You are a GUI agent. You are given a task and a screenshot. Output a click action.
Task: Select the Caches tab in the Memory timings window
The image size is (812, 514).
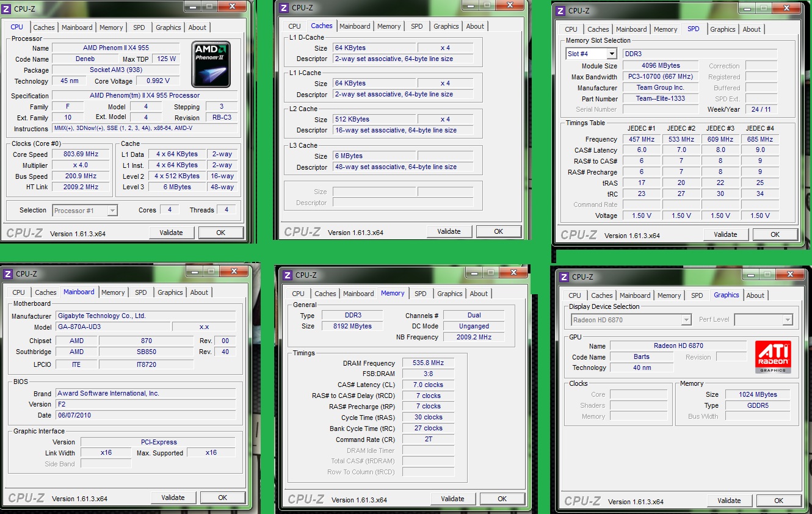pos(325,294)
